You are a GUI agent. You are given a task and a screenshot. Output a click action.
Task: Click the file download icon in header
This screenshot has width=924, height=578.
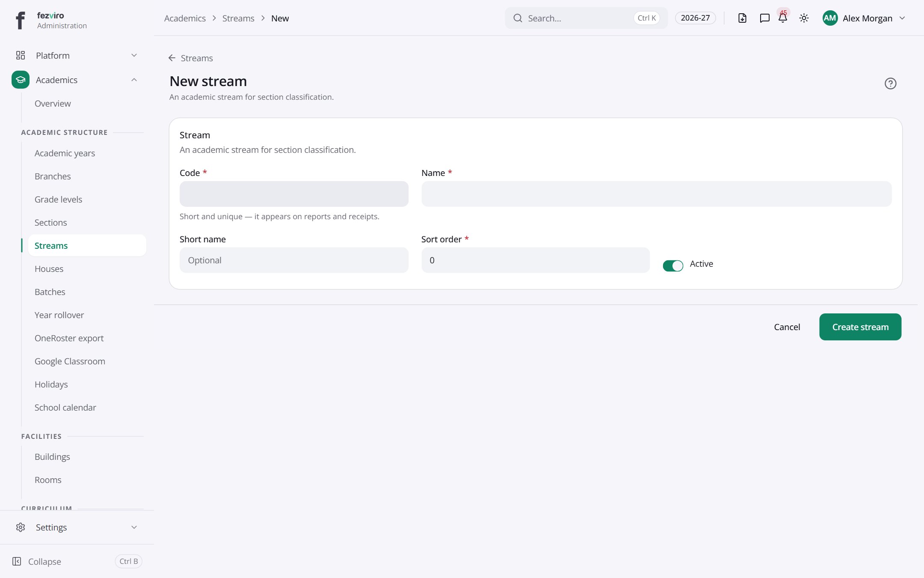(x=742, y=18)
